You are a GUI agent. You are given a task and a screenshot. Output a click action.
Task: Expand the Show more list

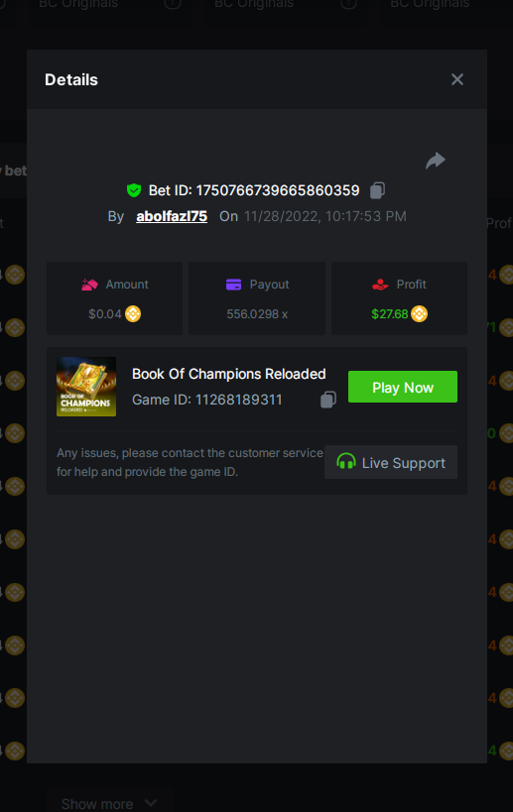click(109, 804)
